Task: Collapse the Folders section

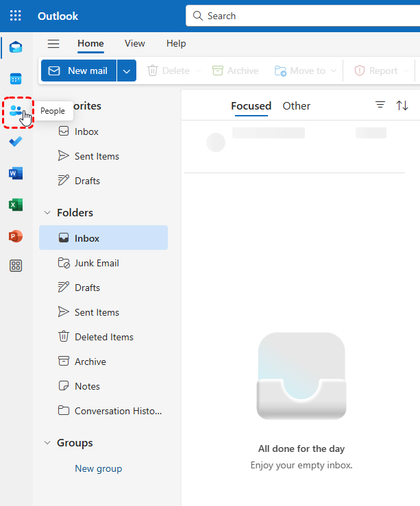Action: [x=47, y=213]
